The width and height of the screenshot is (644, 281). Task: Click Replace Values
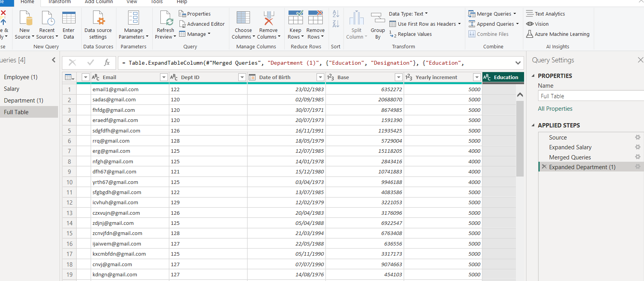tap(410, 34)
